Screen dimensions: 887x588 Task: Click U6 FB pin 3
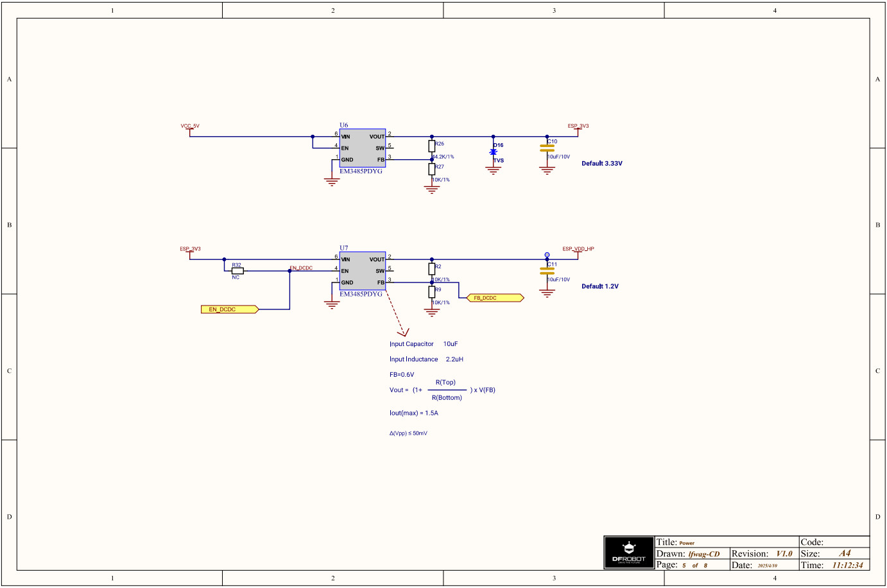[x=390, y=159]
